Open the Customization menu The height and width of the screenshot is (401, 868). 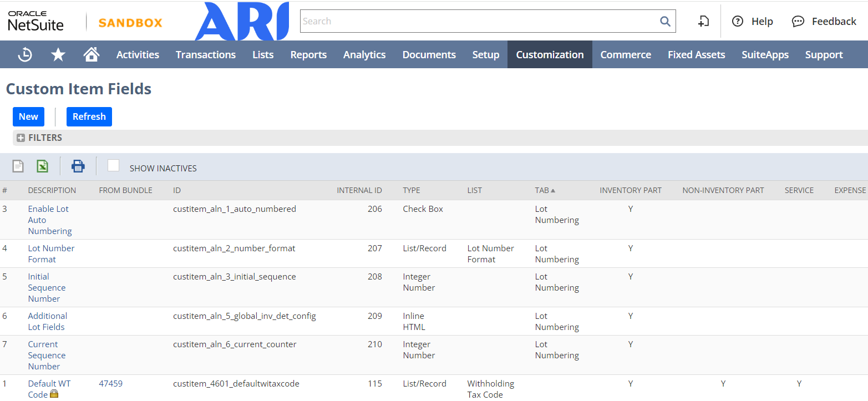click(x=550, y=54)
